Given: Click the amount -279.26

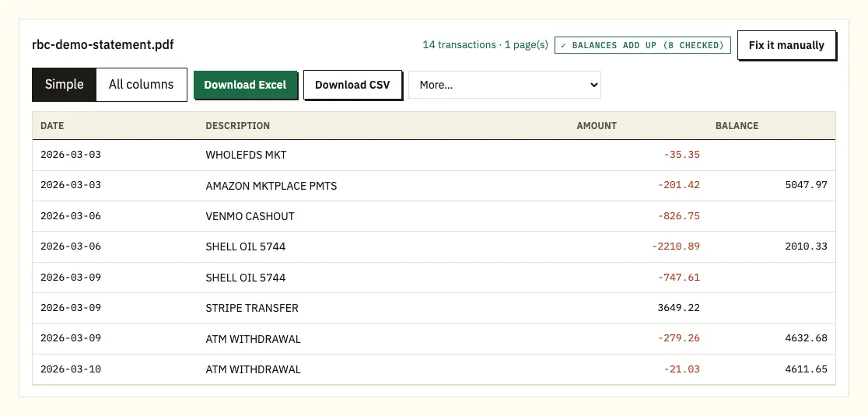Looking at the screenshot, I should tap(679, 338).
